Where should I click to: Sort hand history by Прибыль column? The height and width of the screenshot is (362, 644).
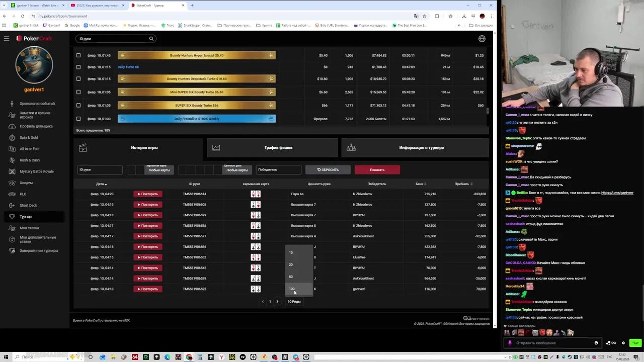[x=463, y=184]
